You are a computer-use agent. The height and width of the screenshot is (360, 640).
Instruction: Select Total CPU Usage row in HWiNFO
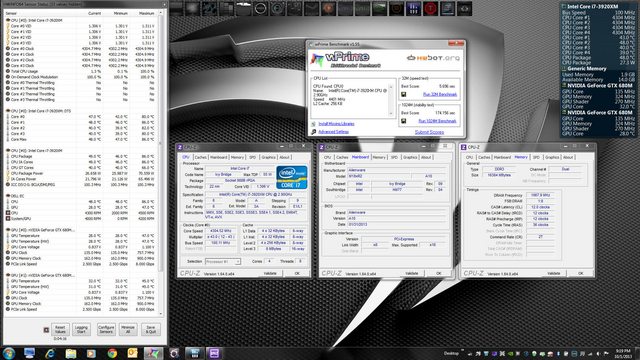point(81,71)
